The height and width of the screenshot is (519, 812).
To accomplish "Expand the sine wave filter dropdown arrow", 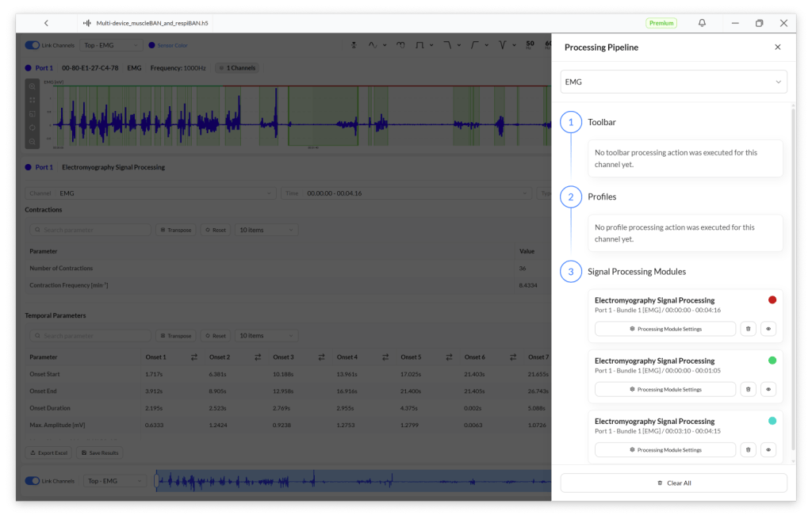I will tap(385, 45).
